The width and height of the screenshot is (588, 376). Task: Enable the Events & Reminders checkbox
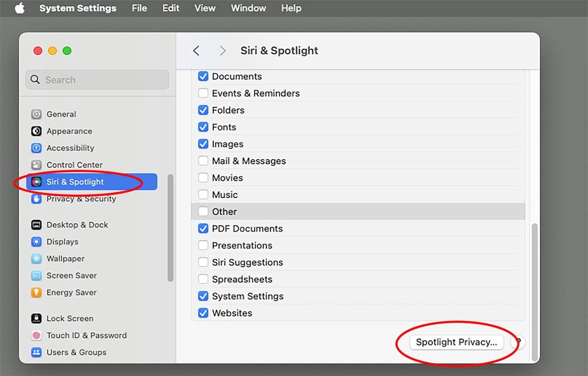pos(203,93)
